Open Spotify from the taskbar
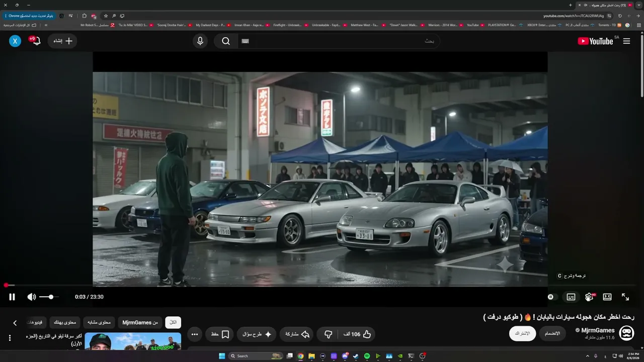644x362 pixels. [367, 356]
